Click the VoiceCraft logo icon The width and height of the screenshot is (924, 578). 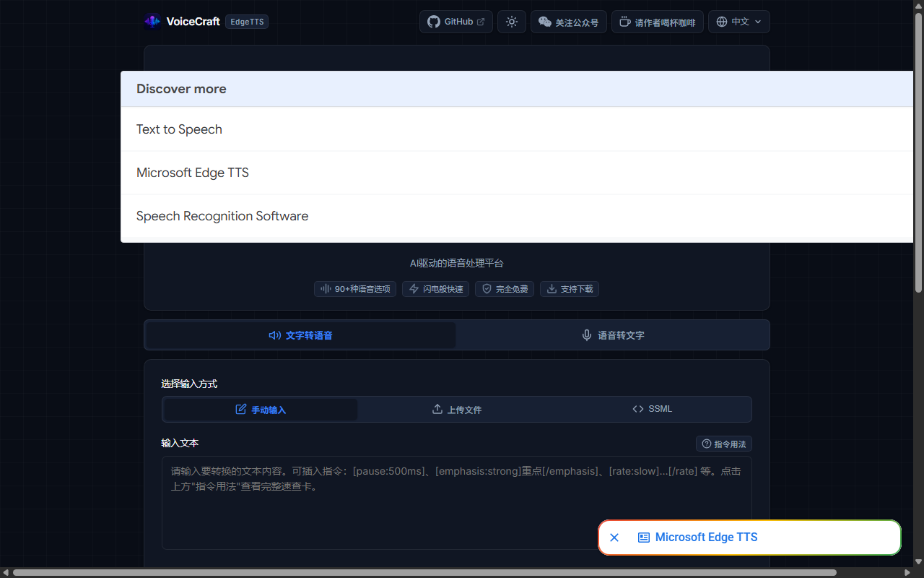152,22
